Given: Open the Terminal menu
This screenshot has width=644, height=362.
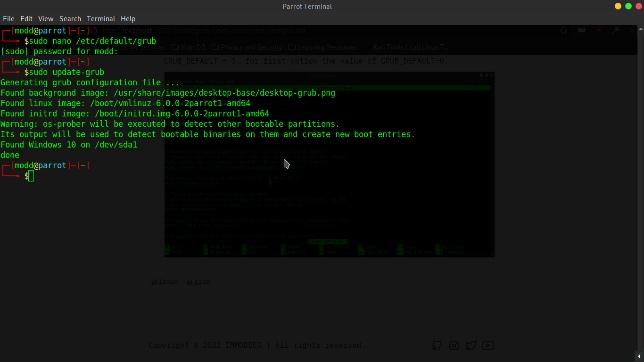Looking at the screenshot, I should click(101, 19).
